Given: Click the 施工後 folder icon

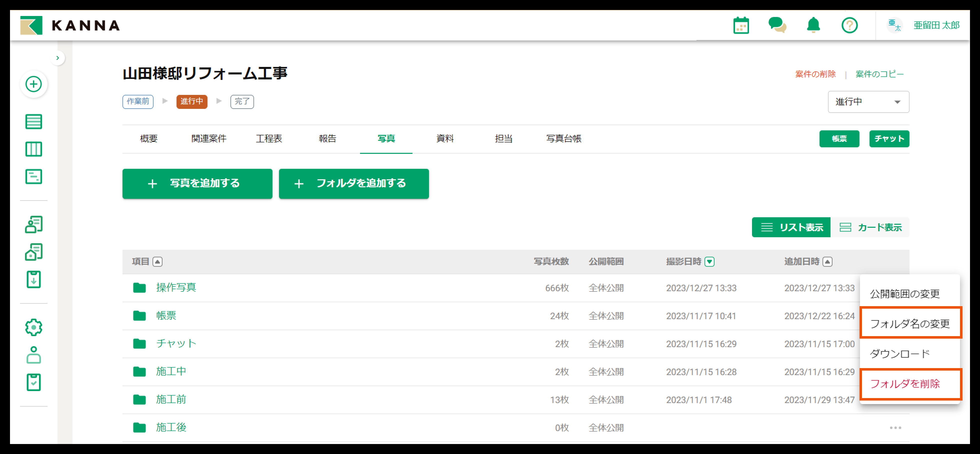Looking at the screenshot, I should coord(139,428).
